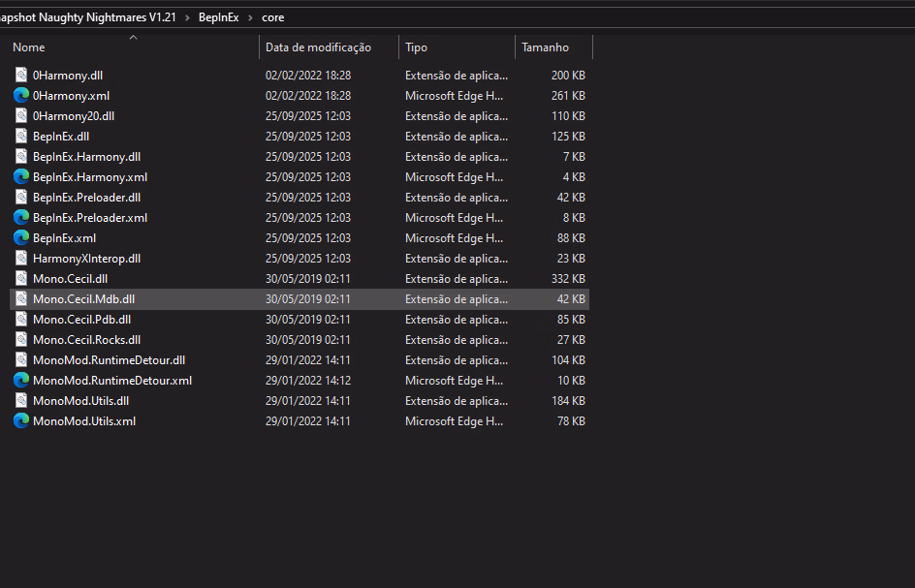Select the BepInEx.xml file name
Screen dimensions: 915x588
click(64, 237)
